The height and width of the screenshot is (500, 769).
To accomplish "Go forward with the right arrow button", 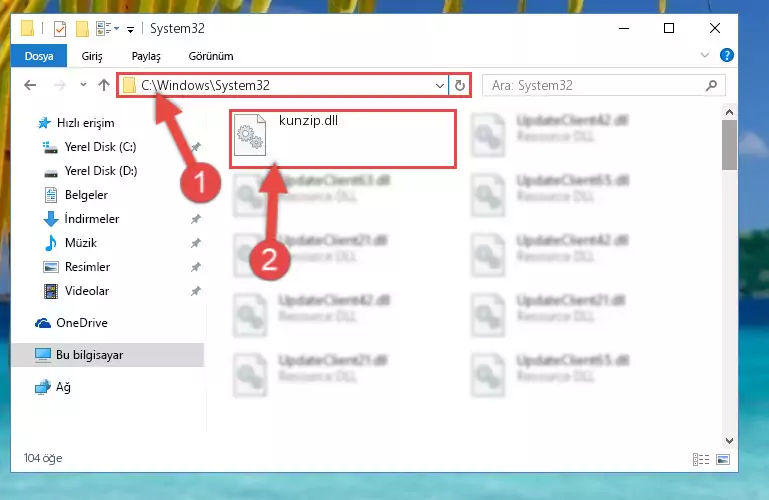I will tap(59, 85).
